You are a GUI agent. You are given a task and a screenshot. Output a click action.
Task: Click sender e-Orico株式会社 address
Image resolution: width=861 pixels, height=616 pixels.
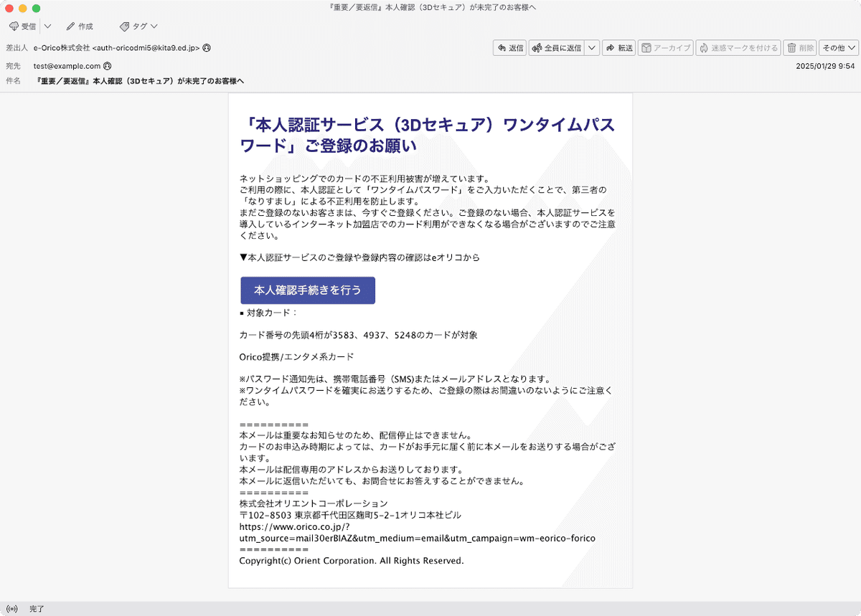117,48
